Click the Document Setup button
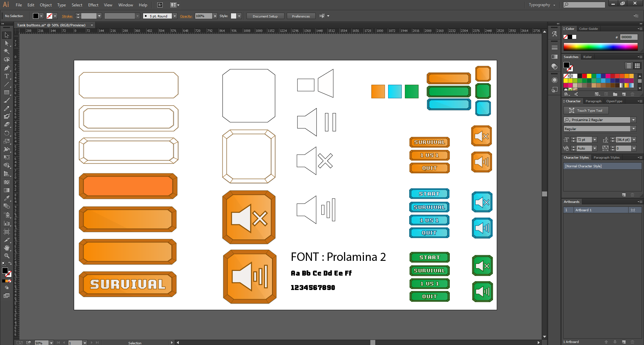 pos(265,16)
